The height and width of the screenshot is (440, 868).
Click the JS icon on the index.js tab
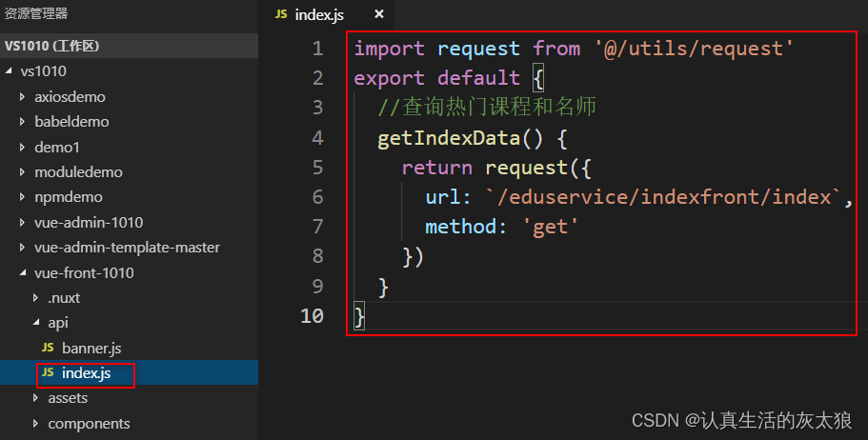click(281, 14)
